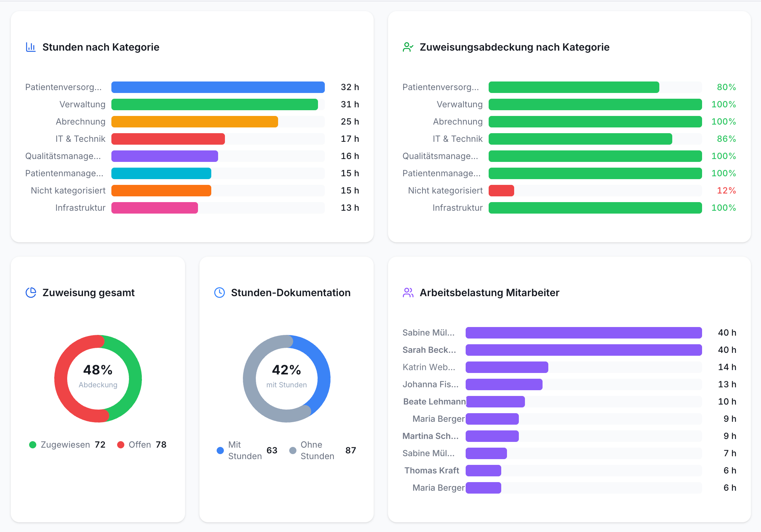This screenshot has width=761, height=532.
Task: Click the purple Qualitätsmanage... 16 h hours bar
Action: [165, 156]
